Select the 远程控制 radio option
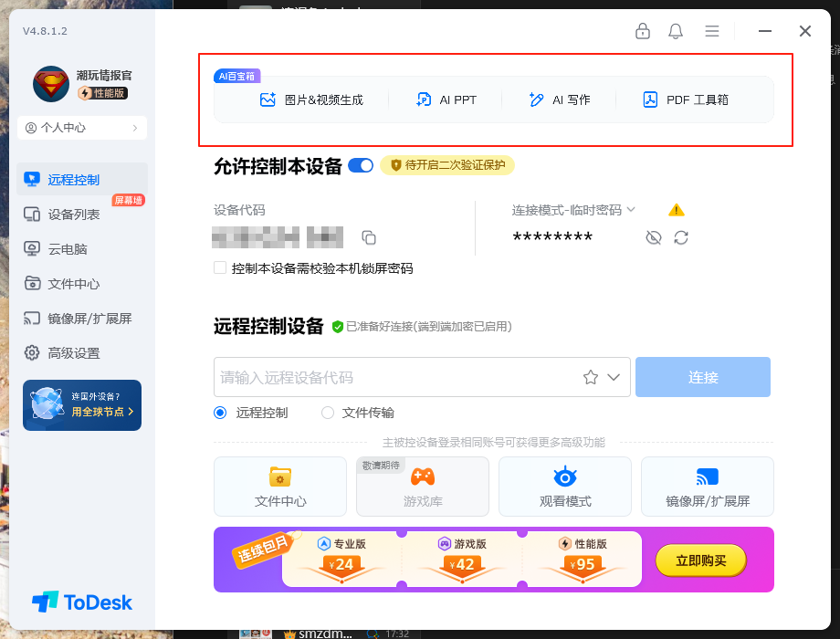This screenshot has width=840, height=639. 220,413
